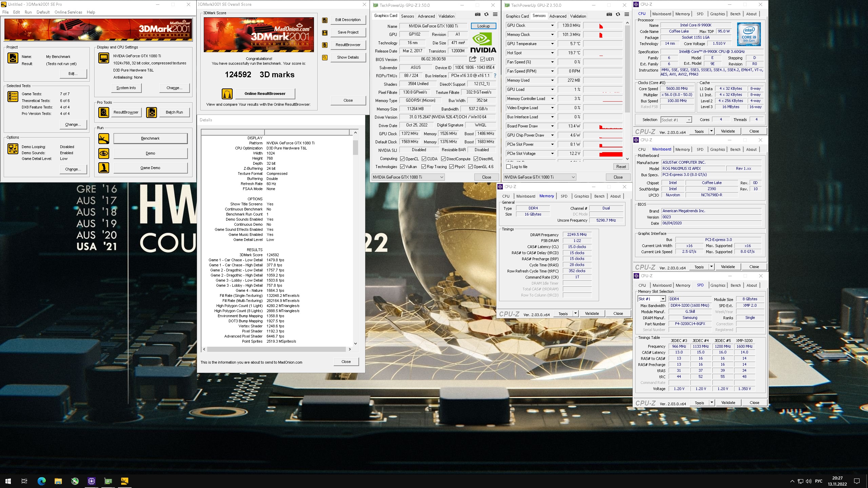
Task: Click the BIOS share/export icon in GPU-Z
Action: pyautogui.click(x=473, y=59)
